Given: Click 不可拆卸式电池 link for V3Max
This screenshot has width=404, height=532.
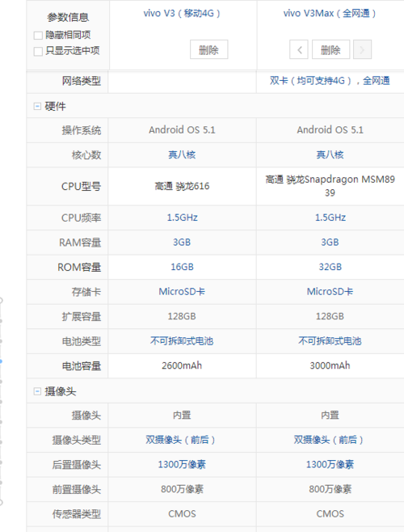Looking at the screenshot, I should (x=330, y=341).
